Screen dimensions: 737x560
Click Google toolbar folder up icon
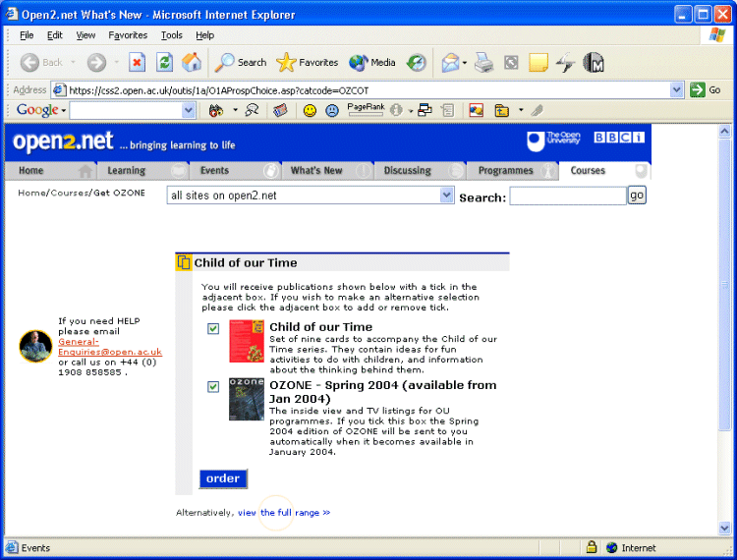tap(502, 111)
